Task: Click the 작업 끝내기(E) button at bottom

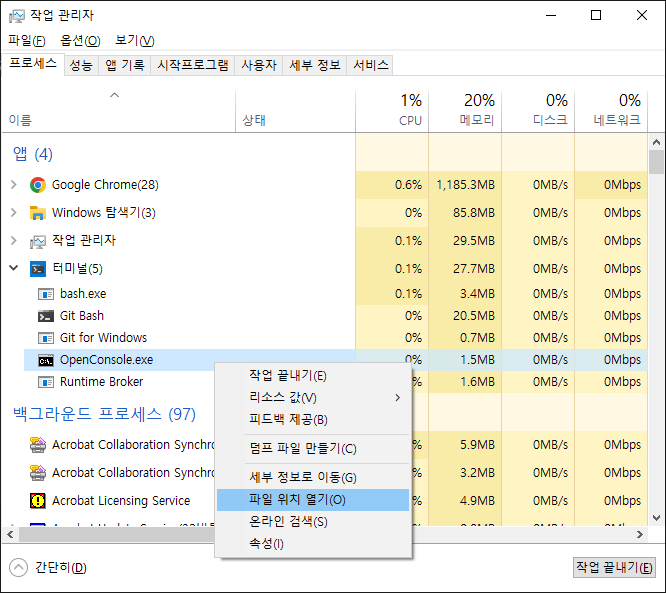Action: coord(614,568)
